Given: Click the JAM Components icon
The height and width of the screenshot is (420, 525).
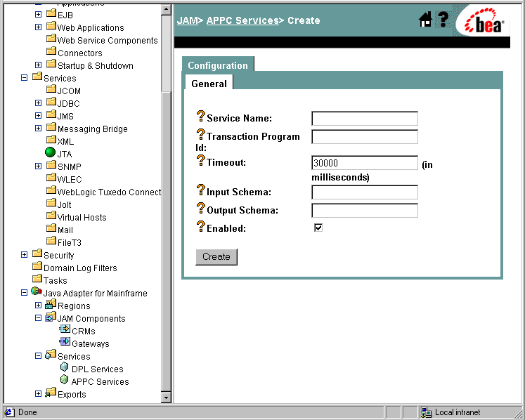Looking at the screenshot, I should [51, 317].
